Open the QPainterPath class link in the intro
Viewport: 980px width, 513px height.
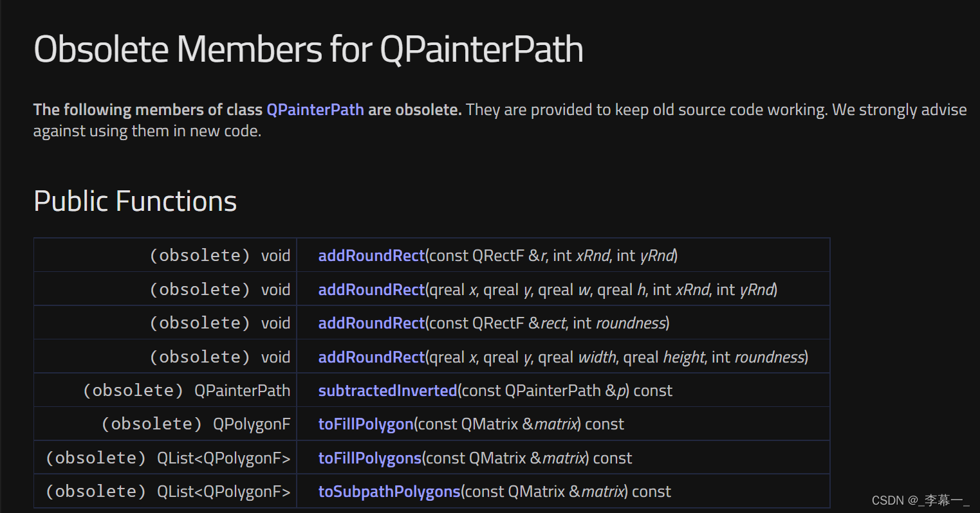click(x=315, y=110)
